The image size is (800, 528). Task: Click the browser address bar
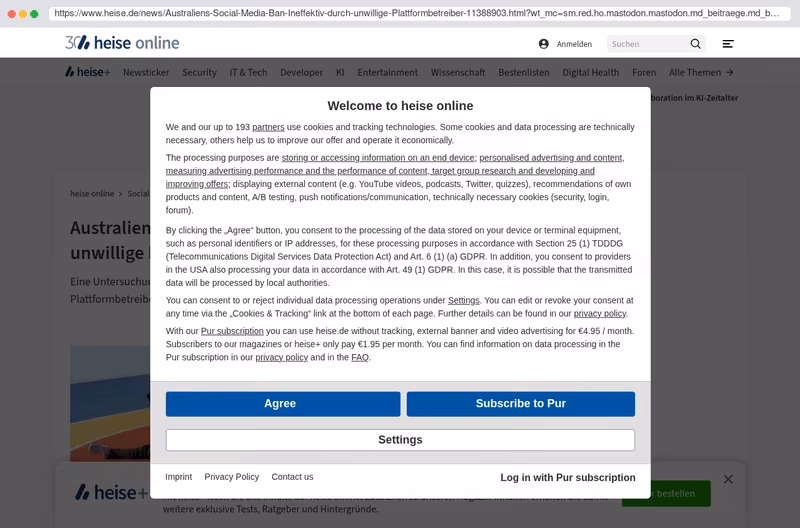point(419,13)
